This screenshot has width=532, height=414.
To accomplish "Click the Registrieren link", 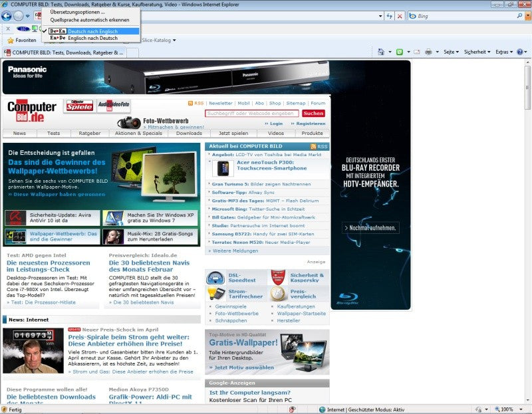I will [311, 124].
